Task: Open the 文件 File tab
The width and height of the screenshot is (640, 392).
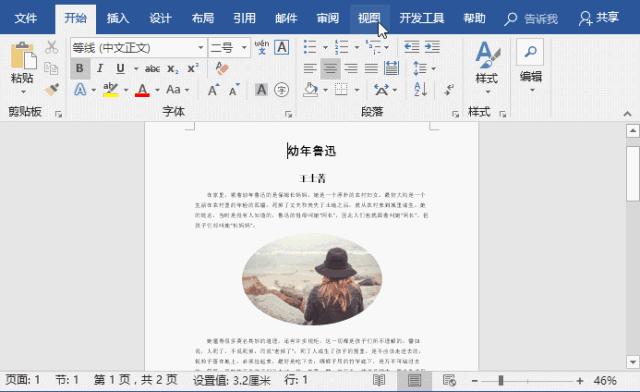Action: point(25,18)
